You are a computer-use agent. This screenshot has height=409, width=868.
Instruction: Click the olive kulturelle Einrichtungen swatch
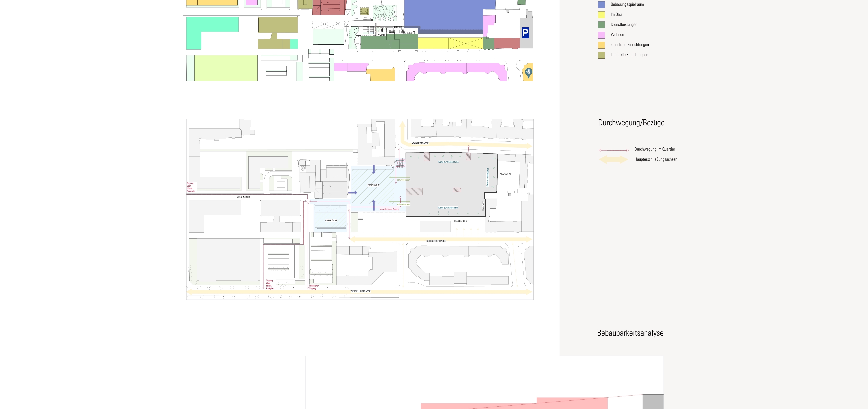pyautogui.click(x=601, y=55)
